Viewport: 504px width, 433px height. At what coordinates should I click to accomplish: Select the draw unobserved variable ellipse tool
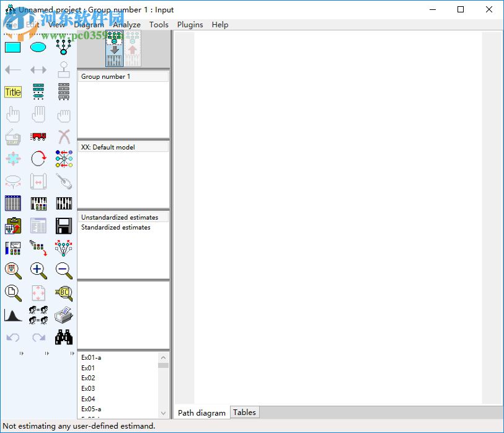(x=38, y=47)
